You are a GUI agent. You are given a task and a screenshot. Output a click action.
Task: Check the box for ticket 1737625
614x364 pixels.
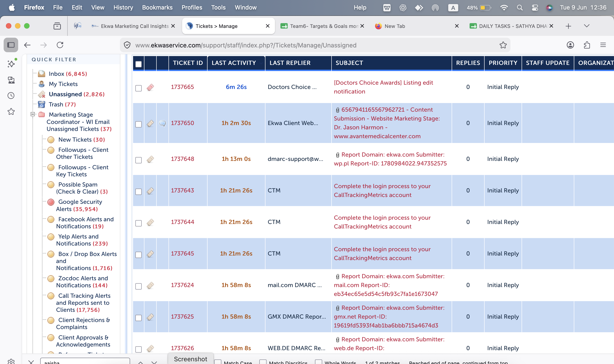tap(139, 318)
